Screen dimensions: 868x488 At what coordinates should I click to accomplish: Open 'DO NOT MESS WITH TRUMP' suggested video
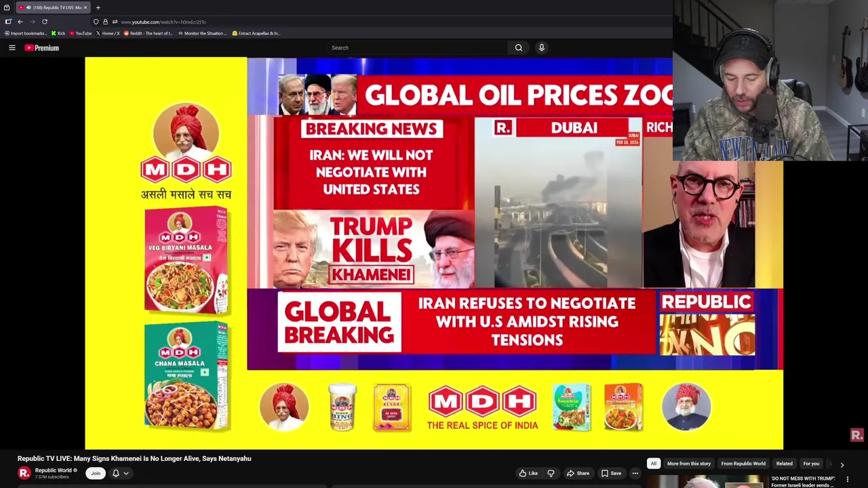click(x=803, y=481)
